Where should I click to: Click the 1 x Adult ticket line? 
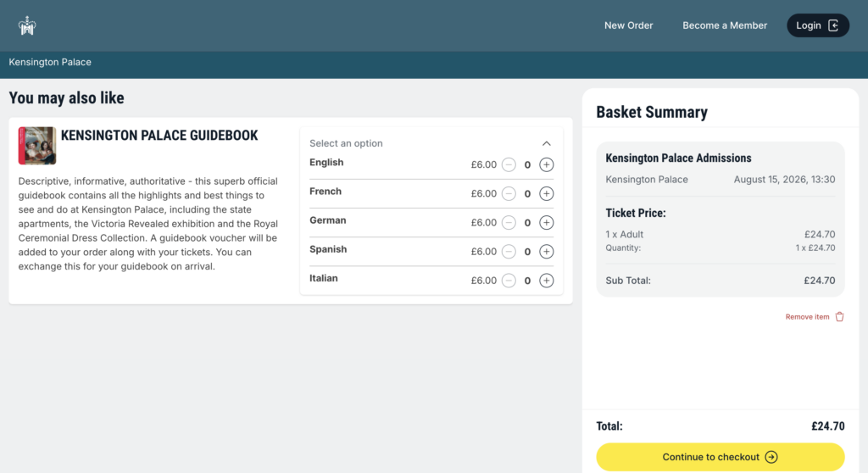coord(625,234)
